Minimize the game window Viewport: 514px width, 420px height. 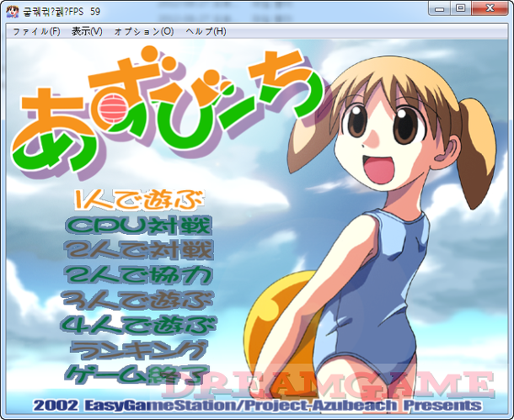(x=439, y=9)
